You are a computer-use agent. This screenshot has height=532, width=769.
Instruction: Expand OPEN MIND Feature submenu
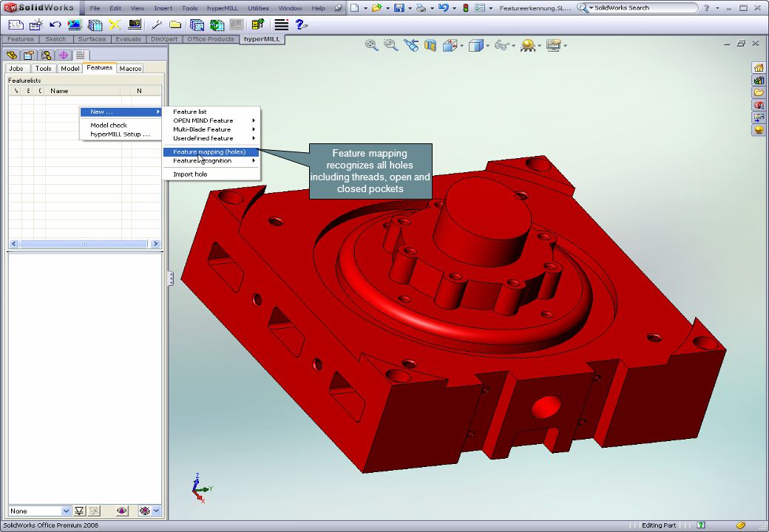click(211, 120)
